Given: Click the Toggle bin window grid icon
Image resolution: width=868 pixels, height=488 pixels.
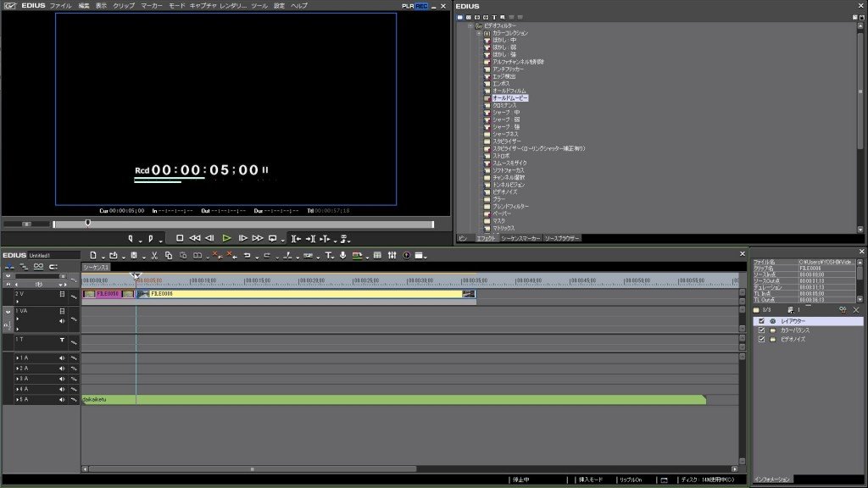Looking at the screenshot, I should click(x=377, y=255).
